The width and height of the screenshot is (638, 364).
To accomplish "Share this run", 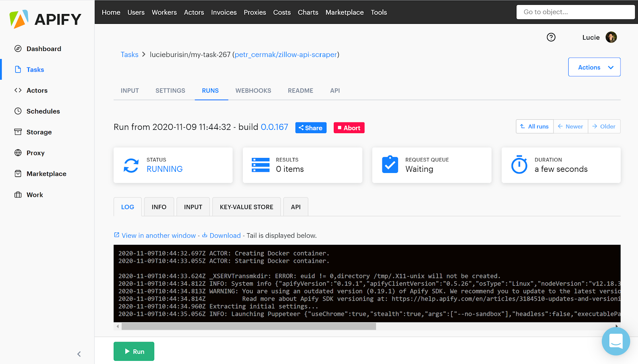I will pos(311,128).
